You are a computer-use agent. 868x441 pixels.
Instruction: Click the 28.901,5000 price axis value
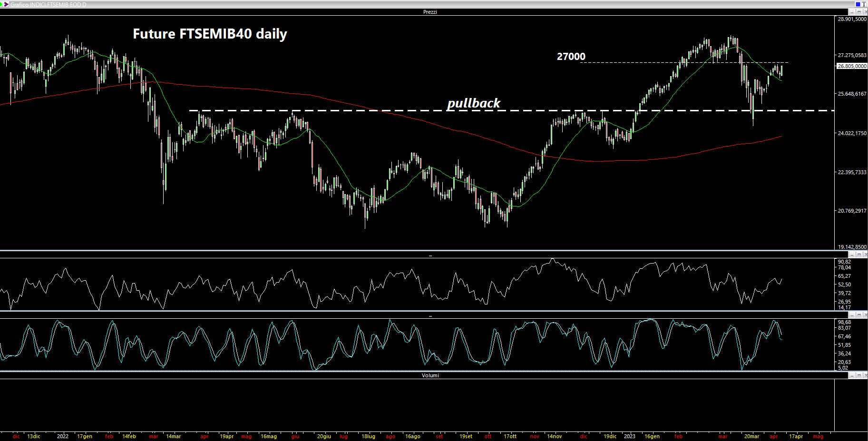pyautogui.click(x=852, y=19)
